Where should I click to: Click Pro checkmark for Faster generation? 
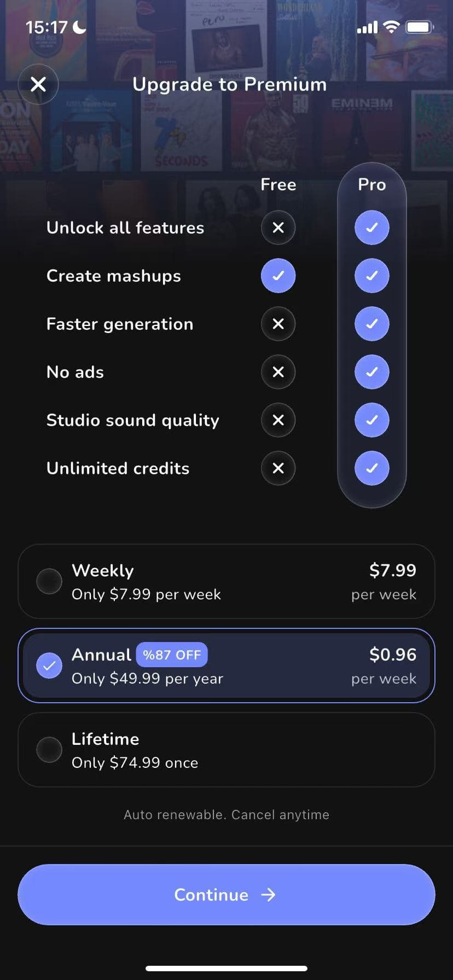pyautogui.click(x=372, y=324)
